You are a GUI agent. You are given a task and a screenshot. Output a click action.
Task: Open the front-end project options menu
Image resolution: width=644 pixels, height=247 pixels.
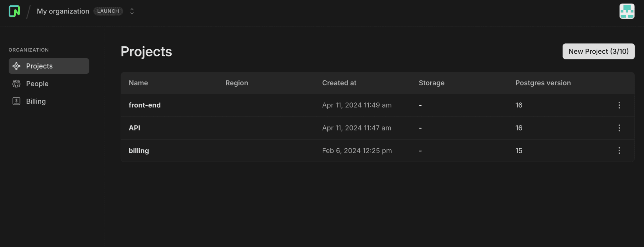(619, 105)
